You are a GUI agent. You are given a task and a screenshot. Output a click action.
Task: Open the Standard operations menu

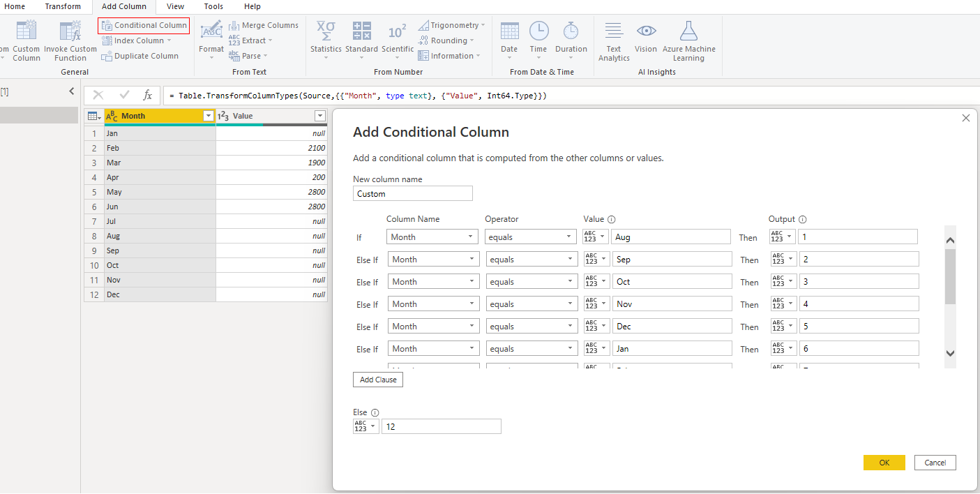pos(361,40)
